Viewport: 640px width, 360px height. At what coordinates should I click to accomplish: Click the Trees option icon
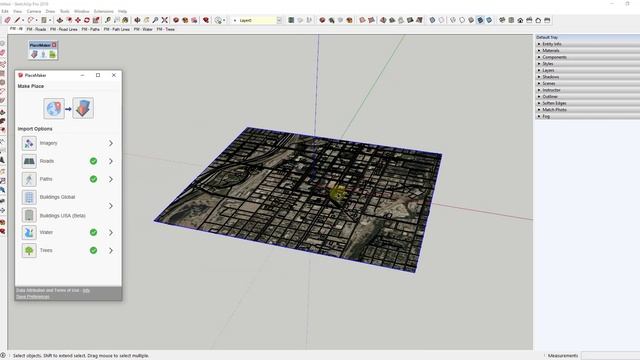pyautogui.click(x=29, y=251)
